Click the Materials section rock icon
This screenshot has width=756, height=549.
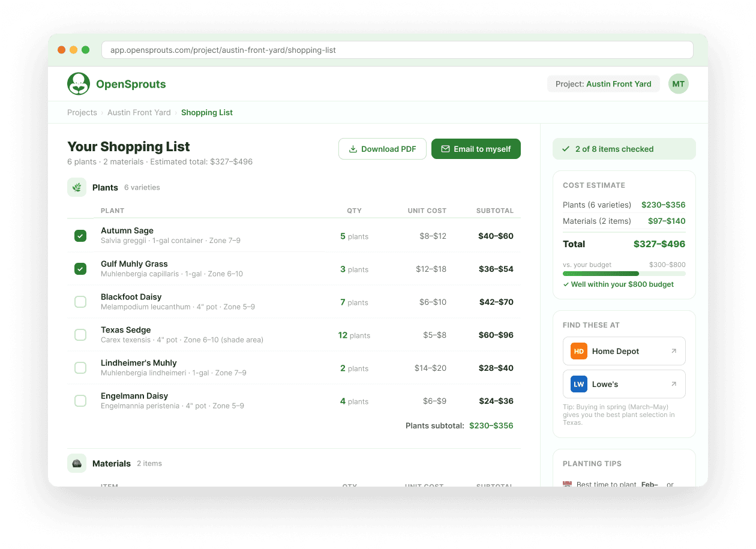click(77, 463)
